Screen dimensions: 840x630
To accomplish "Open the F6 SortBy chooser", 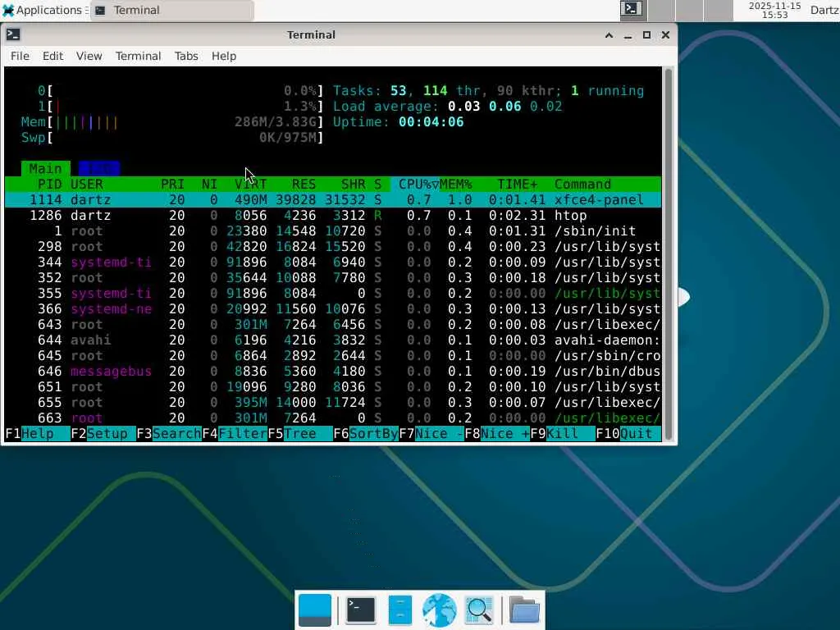I will (x=366, y=433).
